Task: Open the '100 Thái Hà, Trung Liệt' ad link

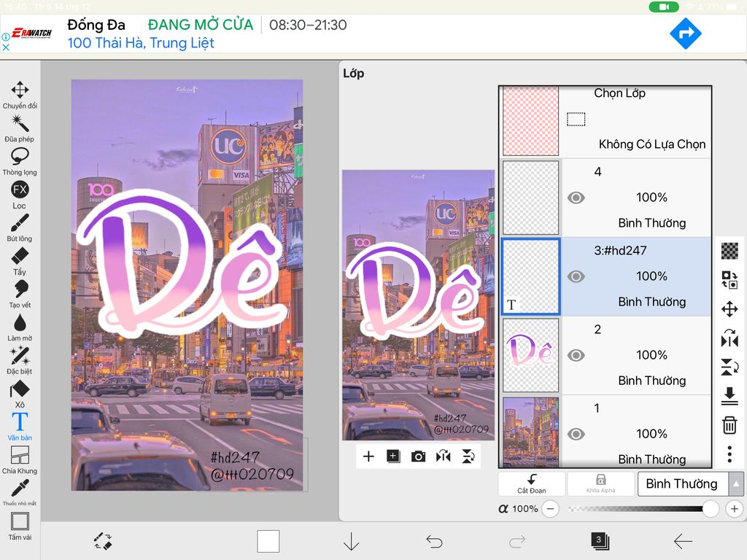Action: [x=141, y=43]
